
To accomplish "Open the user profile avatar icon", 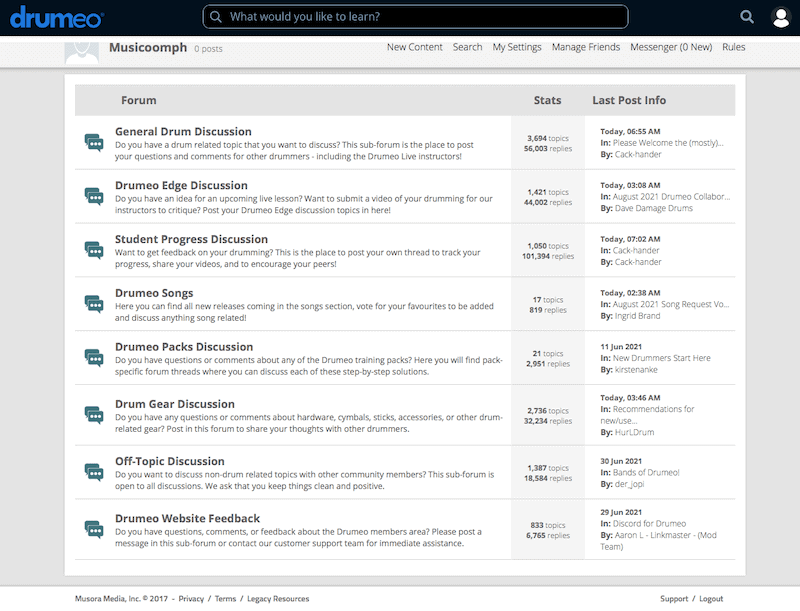I will [x=781, y=17].
